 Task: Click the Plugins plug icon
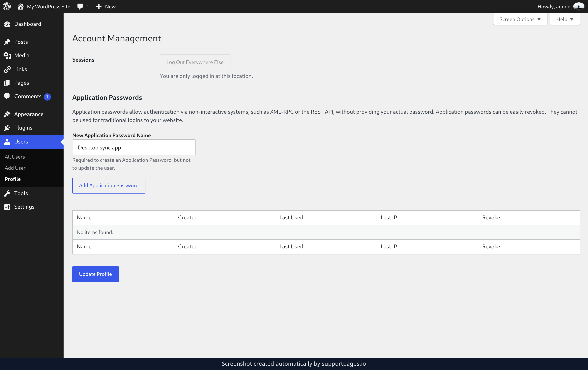tap(7, 128)
